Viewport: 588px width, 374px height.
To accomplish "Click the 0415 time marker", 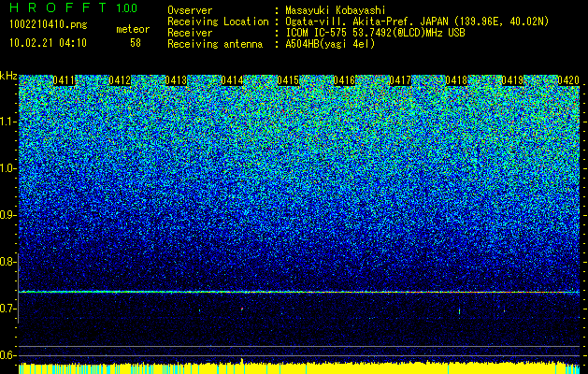I will tap(288, 80).
